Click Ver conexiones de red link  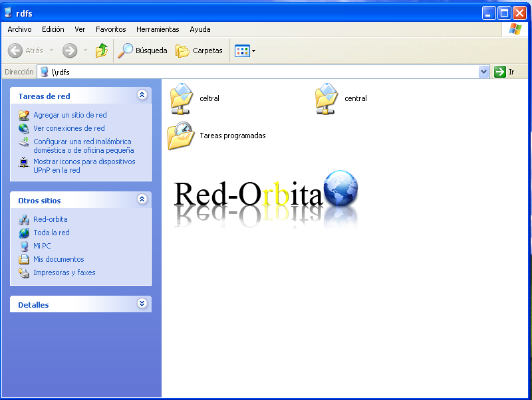[x=69, y=128]
